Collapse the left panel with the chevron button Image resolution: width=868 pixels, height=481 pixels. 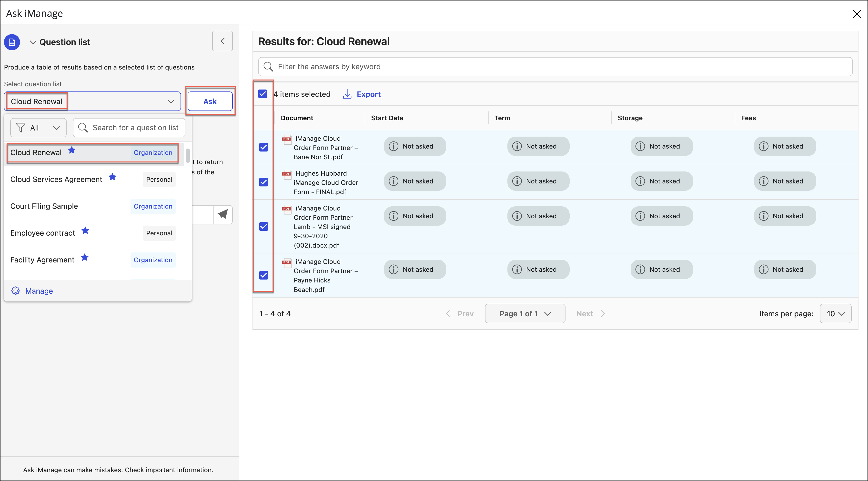222,41
